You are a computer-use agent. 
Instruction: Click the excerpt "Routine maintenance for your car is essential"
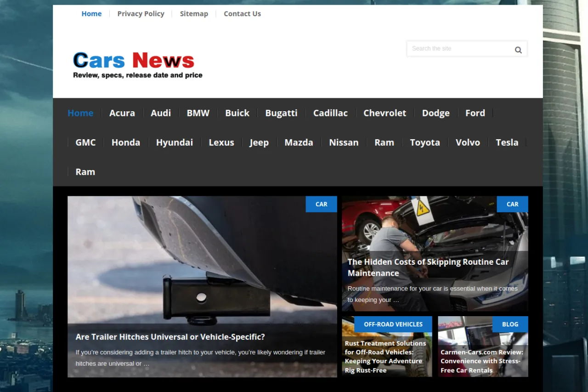[433, 294]
